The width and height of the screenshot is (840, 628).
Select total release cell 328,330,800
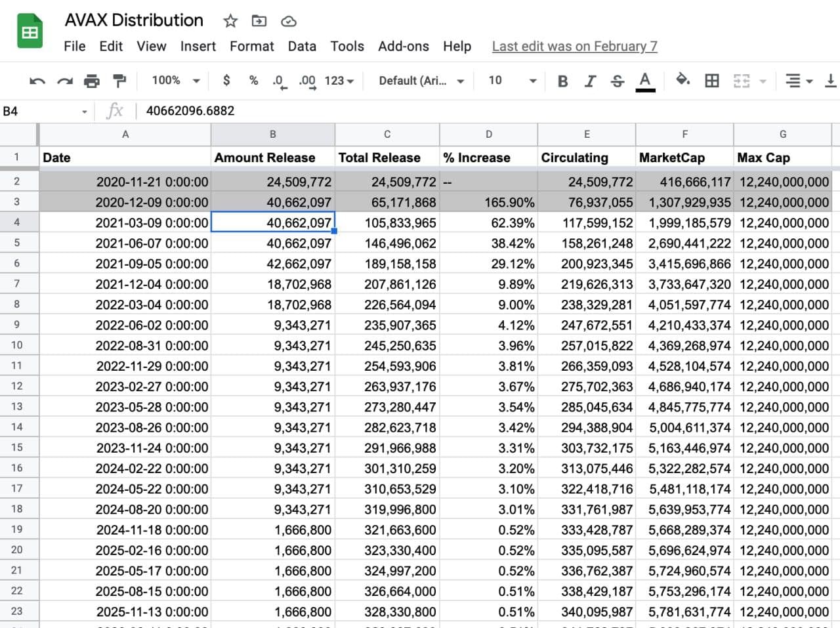point(387,612)
